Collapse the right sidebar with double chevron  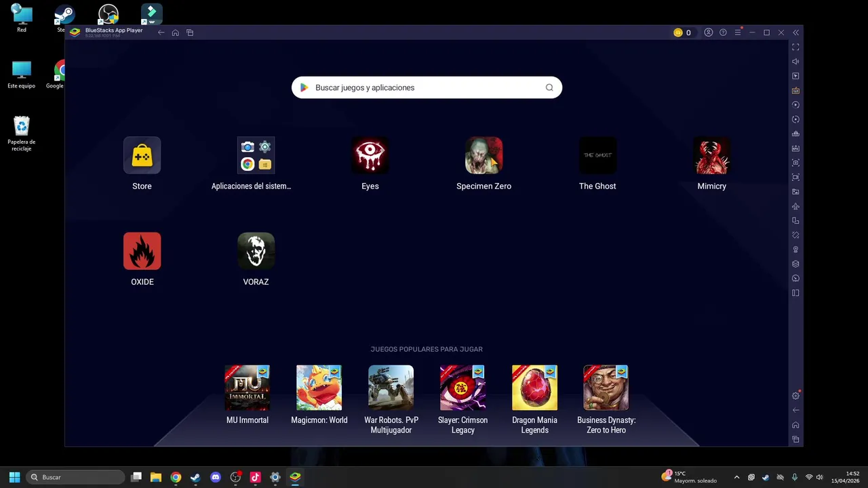point(795,33)
